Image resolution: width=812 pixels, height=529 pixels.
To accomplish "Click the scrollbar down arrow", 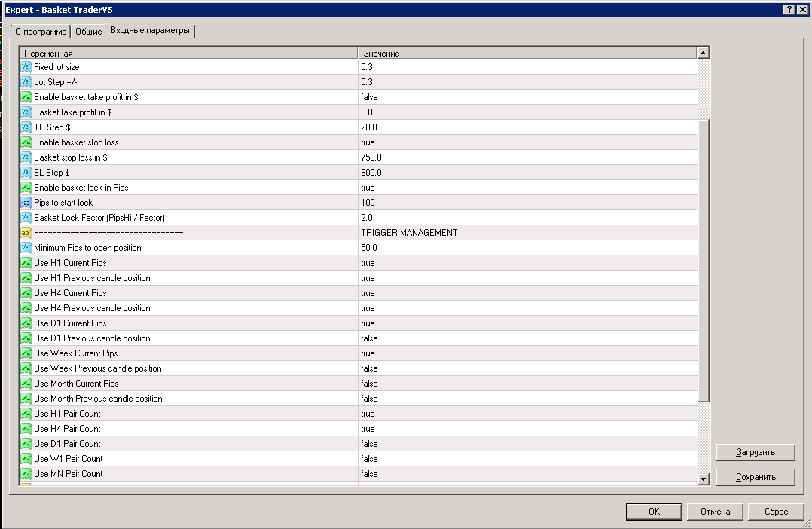I will coord(703,479).
